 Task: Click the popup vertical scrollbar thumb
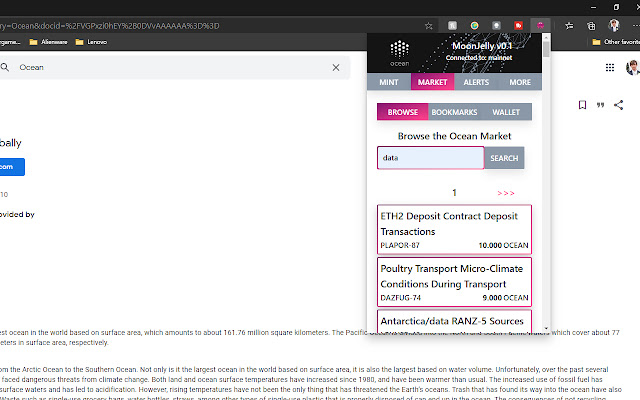[546, 49]
